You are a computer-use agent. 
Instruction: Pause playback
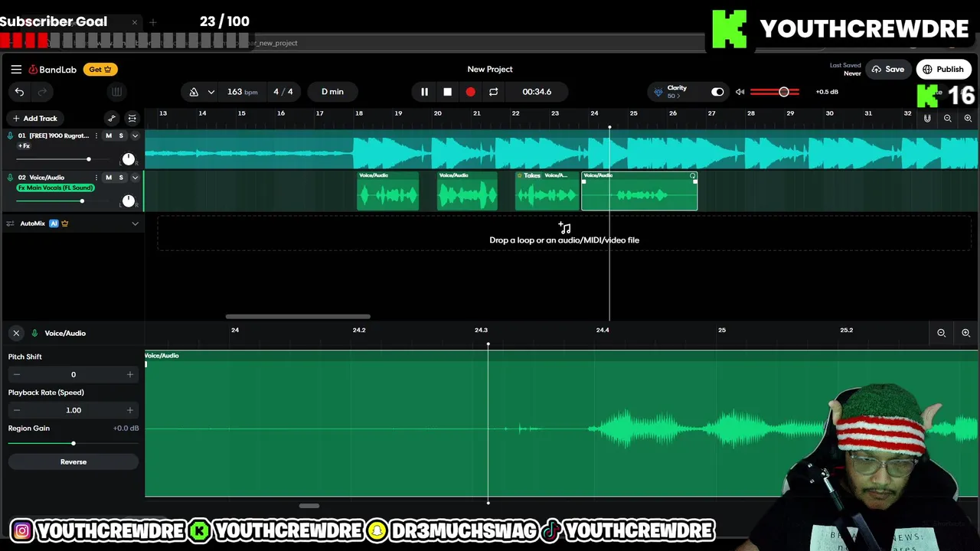424,92
